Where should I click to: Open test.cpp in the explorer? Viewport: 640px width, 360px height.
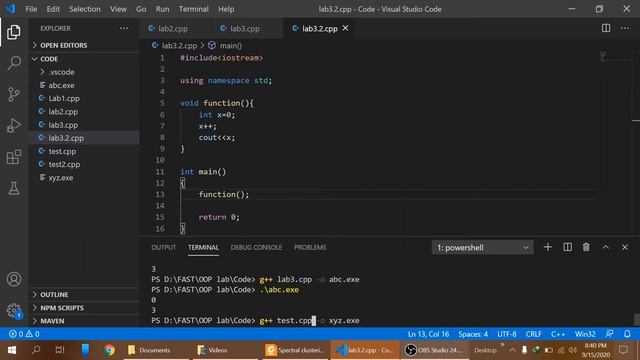click(62, 151)
